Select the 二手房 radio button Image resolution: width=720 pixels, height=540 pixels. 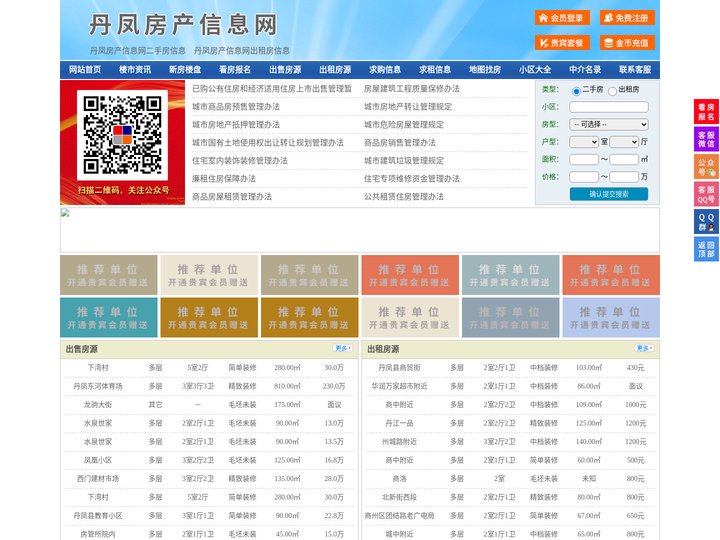pos(576,91)
